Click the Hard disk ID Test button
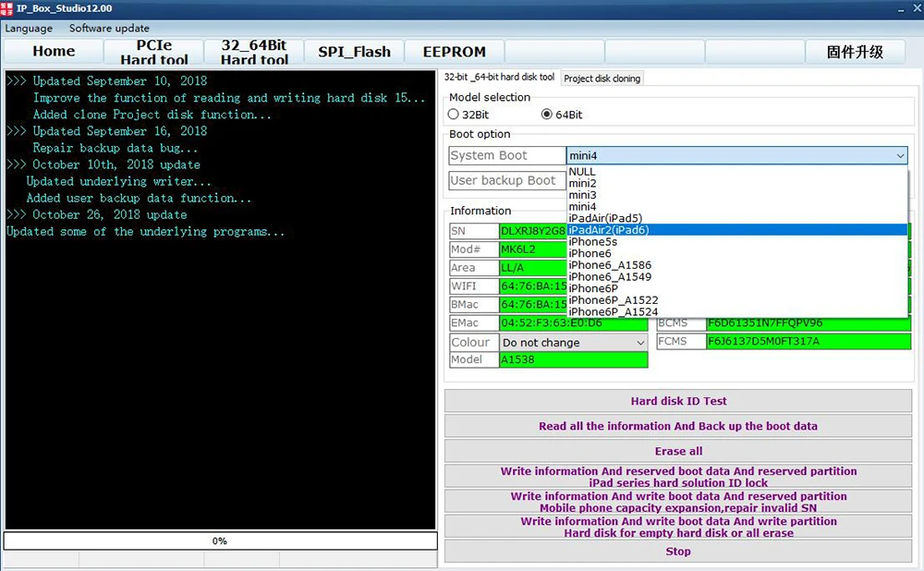Screen dimensions: 924x571 coord(678,401)
